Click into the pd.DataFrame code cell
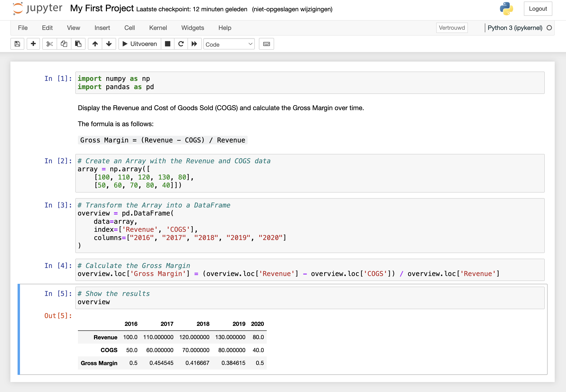 point(310,225)
